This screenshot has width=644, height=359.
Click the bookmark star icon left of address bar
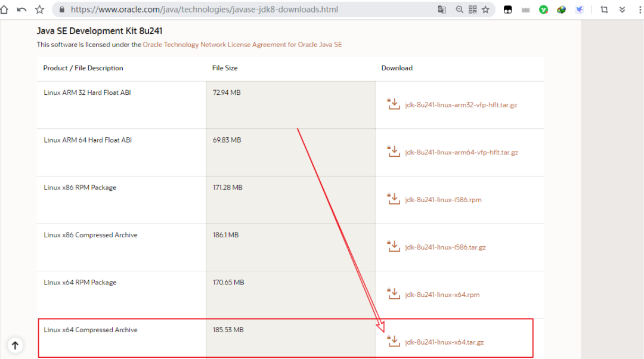pyautogui.click(x=39, y=10)
